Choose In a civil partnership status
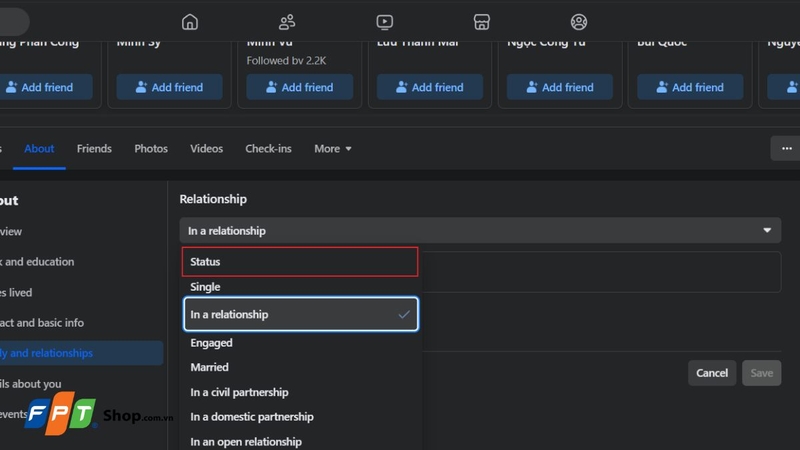The height and width of the screenshot is (450, 800). (x=300, y=392)
